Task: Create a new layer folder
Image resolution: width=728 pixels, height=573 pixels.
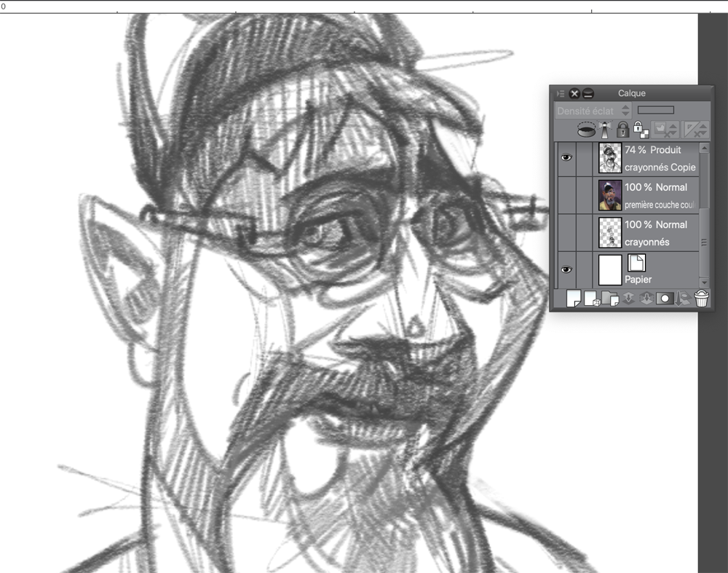Action: pyautogui.click(x=610, y=299)
